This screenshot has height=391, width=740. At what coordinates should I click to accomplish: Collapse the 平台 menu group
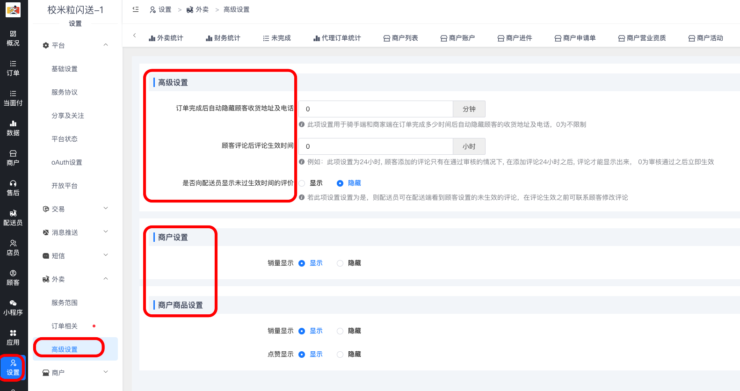click(76, 45)
